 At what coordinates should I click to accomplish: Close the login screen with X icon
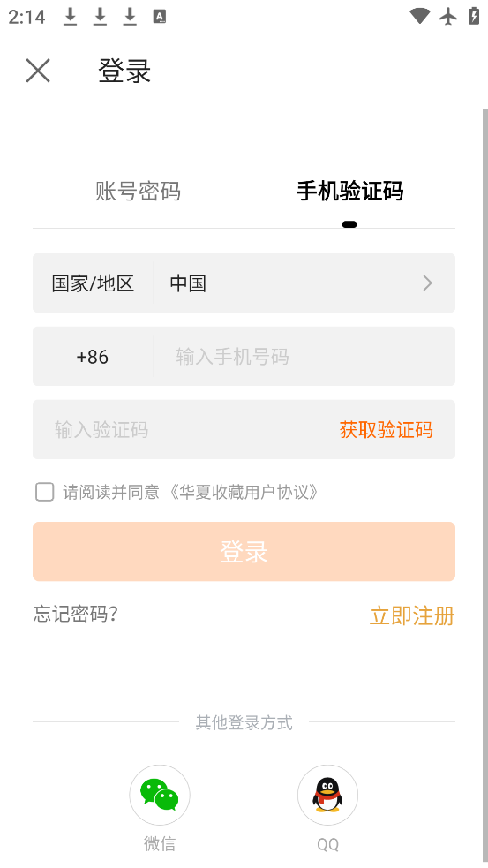coord(38,71)
